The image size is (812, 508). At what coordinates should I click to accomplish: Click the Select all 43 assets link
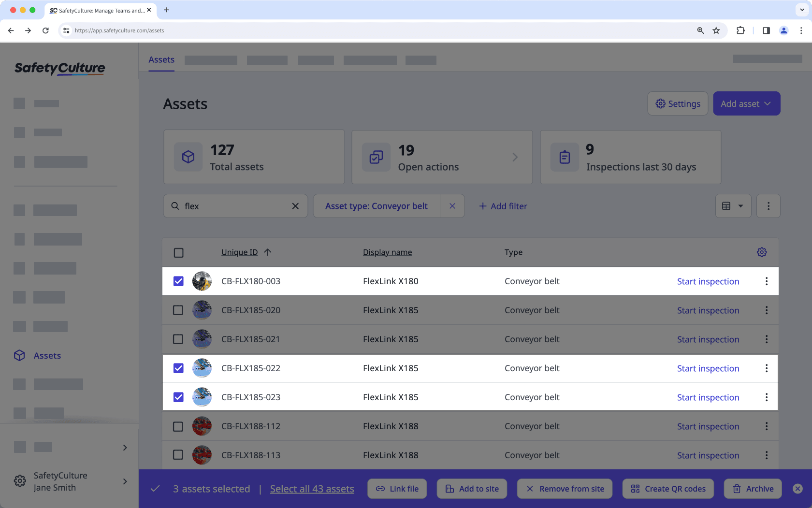[x=312, y=489]
